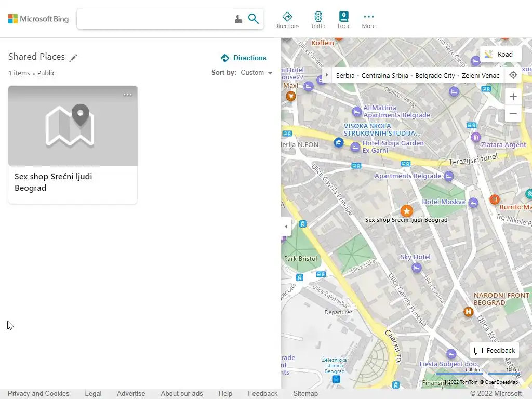Click Al Mattina Apartments Belgrade pin
The image size is (532, 399).
pos(356,112)
